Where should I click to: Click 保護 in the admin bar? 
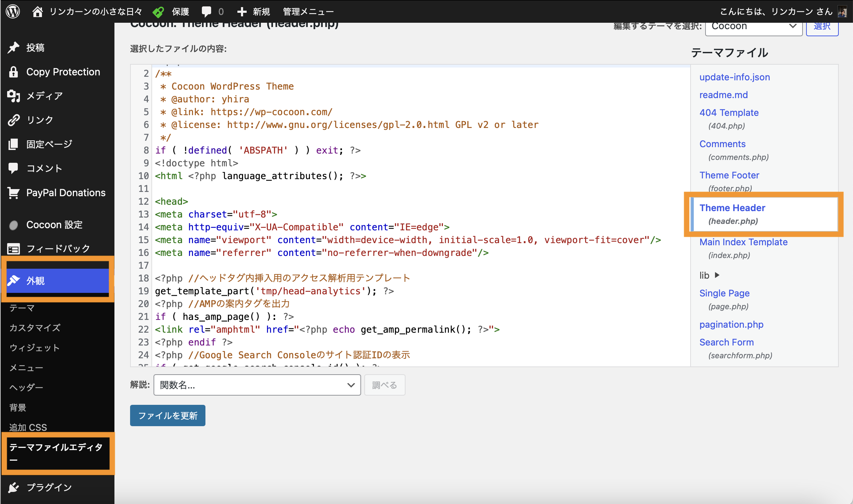tap(181, 12)
